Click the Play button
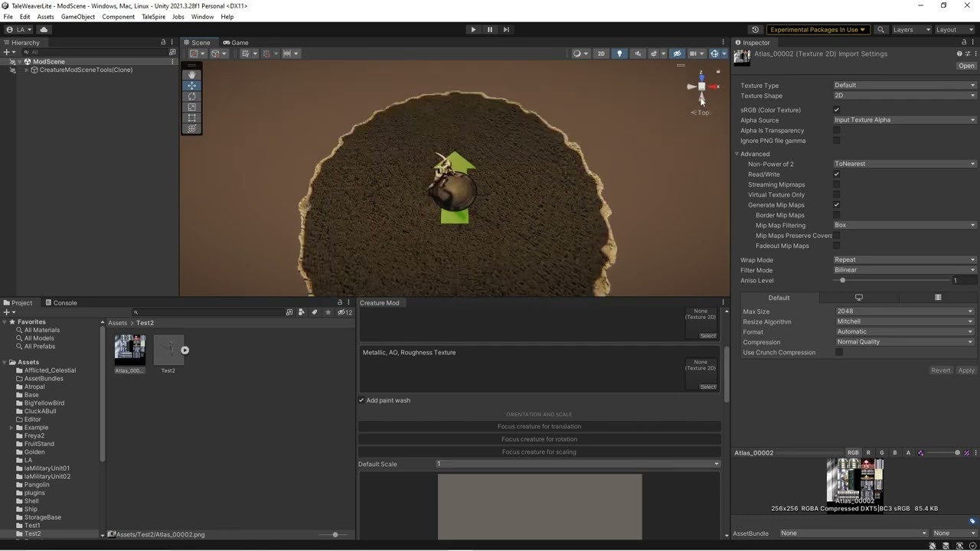Screen dimensions: 980x551 pyautogui.click(x=473, y=30)
